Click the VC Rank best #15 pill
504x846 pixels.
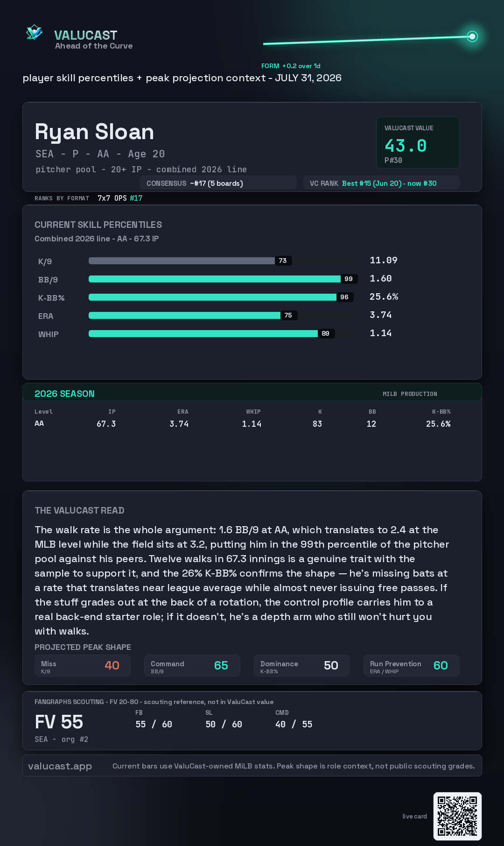click(x=381, y=183)
